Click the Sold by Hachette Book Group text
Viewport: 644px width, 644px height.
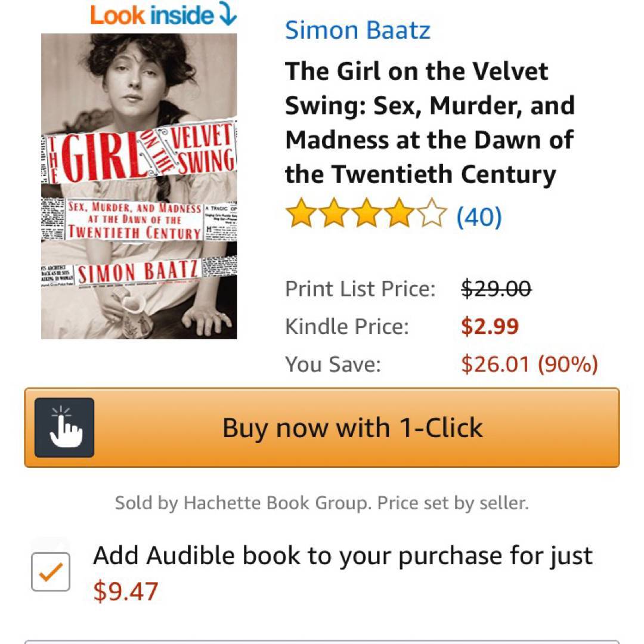click(x=321, y=503)
